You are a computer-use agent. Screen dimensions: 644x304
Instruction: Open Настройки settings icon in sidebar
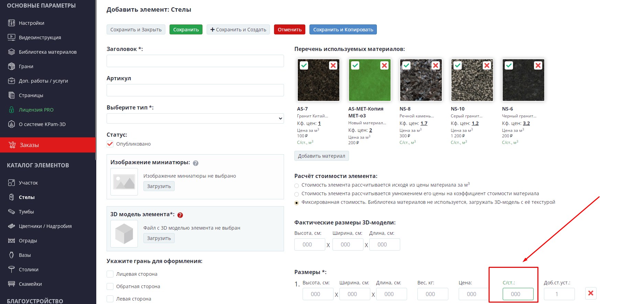pyautogui.click(x=11, y=23)
